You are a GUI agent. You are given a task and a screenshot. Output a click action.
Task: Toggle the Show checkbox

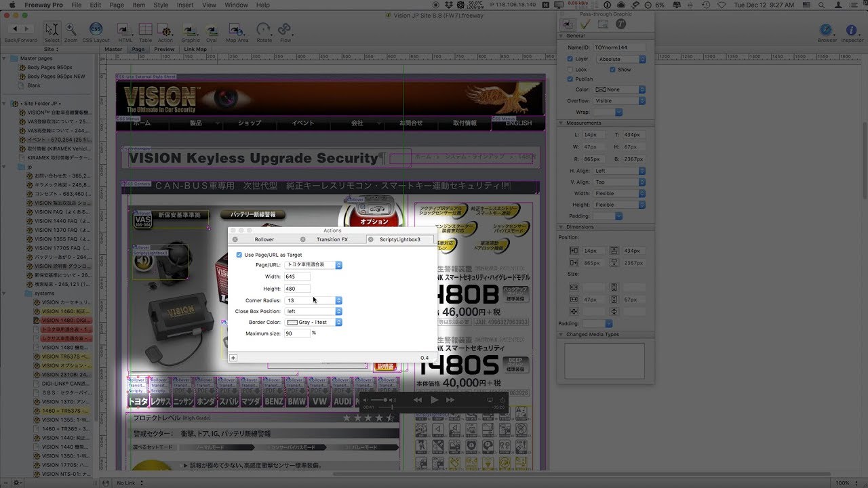[x=612, y=69]
